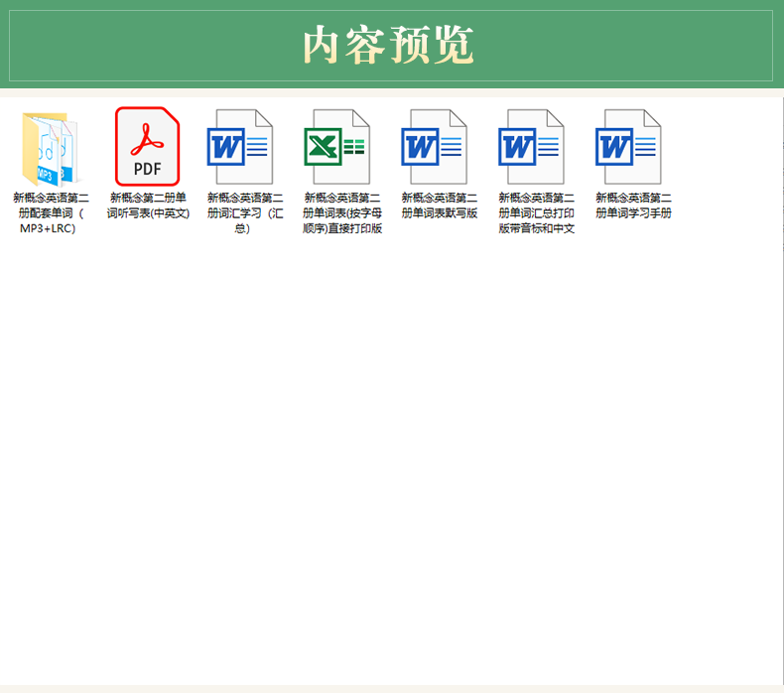This screenshot has width=784, height=693.
Task: Click Word icon for 单词汇总打印版
Action: click(531, 147)
